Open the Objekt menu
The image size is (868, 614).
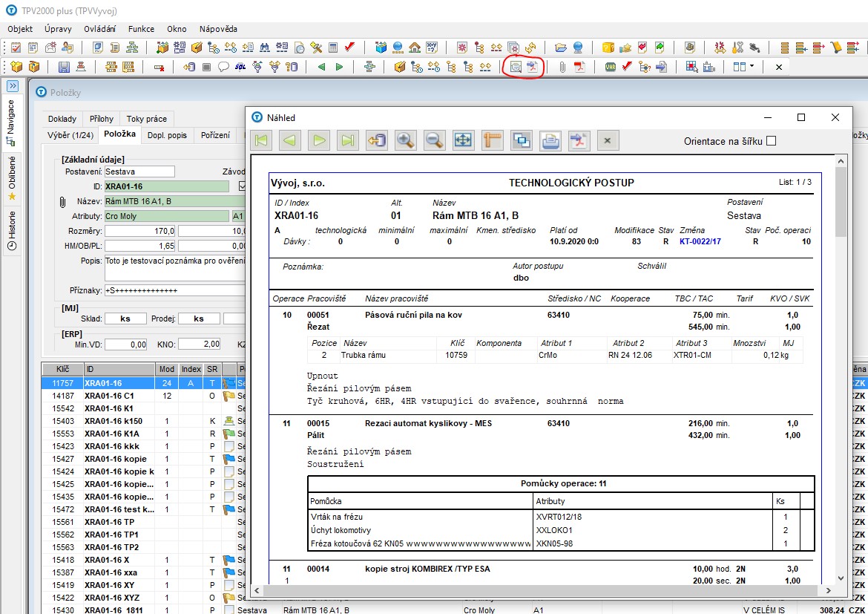click(x=20, y=29)
